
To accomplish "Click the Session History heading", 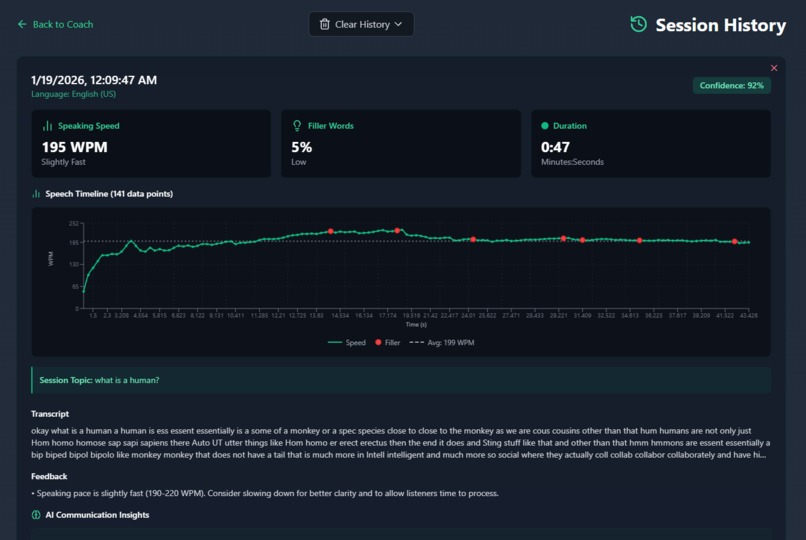I will point(721,25).
